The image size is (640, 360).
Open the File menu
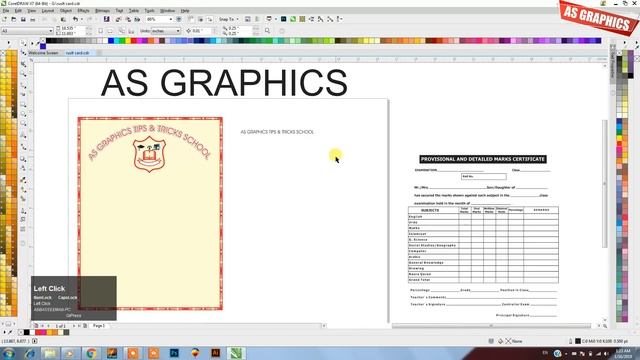coord(6,11)
